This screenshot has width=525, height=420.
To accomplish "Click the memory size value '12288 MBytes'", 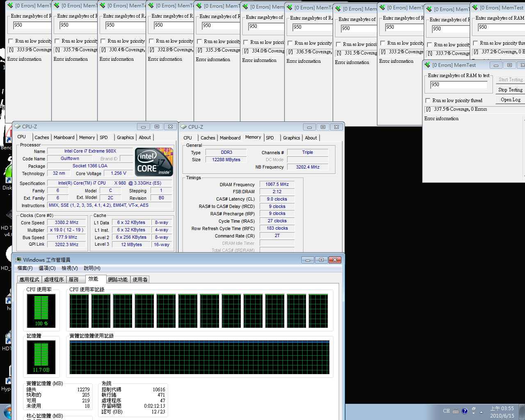I will pyautogui.click(x=226, y=160).
